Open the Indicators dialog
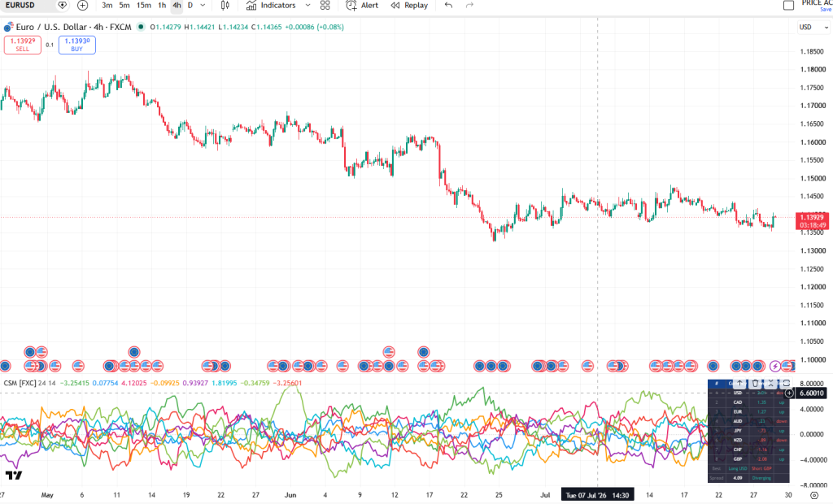The height and width of the screenshot is (504, 833). coord(271,6)
